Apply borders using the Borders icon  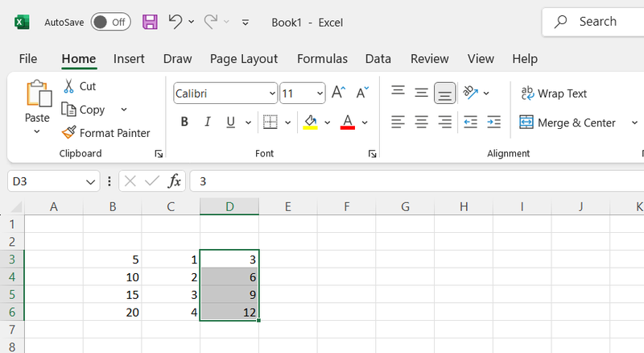click(270, 122)
